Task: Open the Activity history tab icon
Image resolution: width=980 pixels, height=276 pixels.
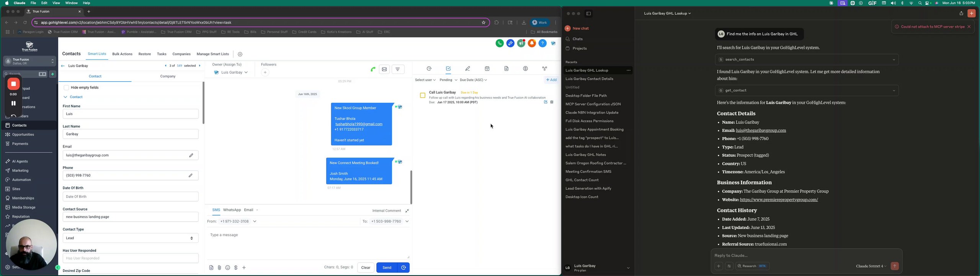Action: (429, 69)
